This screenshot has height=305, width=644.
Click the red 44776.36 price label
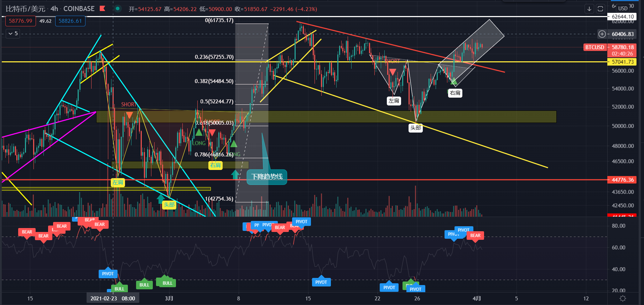[x=623, y=180]
